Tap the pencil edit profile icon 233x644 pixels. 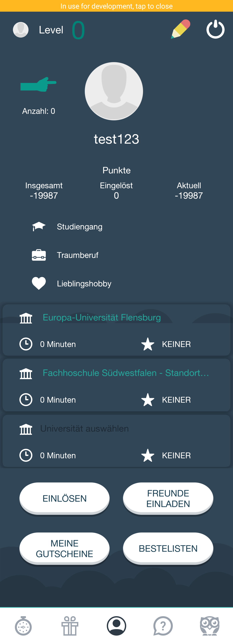point(181,29)
